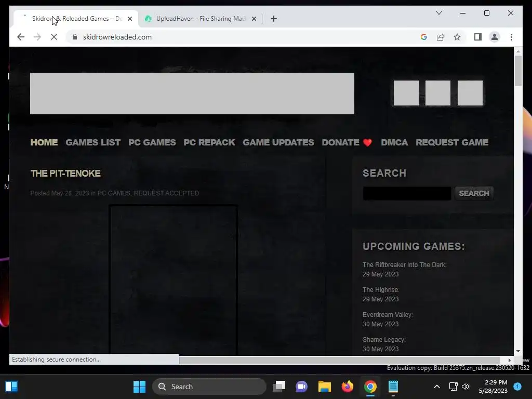The width and height of the screenshot is (532, 399).
Task: Open the REQUEST GAME page
Action: tap(452, 142)
